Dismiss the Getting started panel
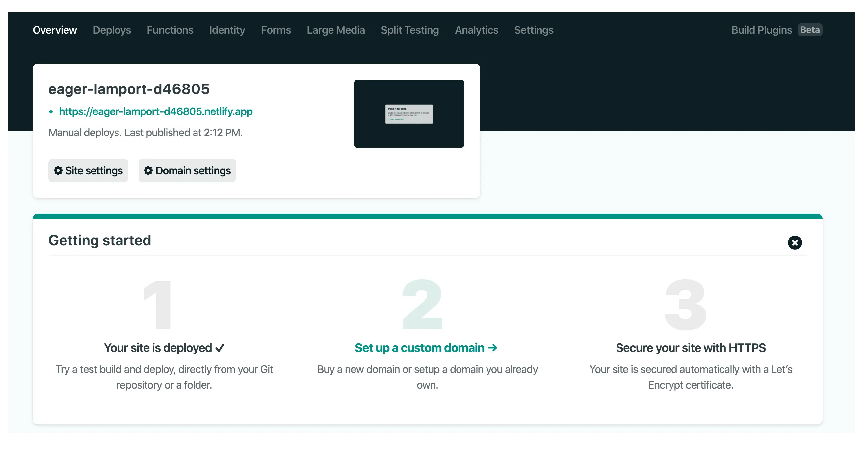This screenshot has width=868, height=467. (x=795, y=243)
